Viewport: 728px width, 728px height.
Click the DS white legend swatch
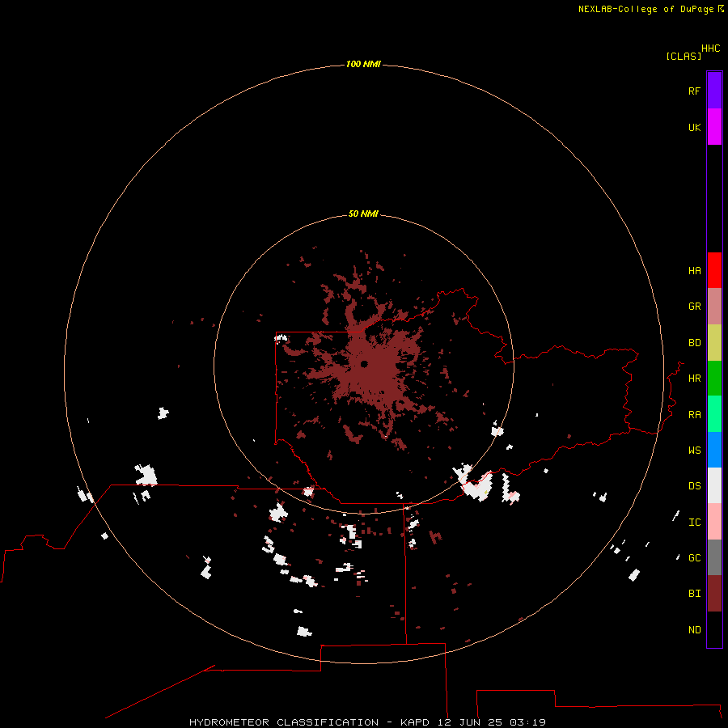[x=714, y=485]
